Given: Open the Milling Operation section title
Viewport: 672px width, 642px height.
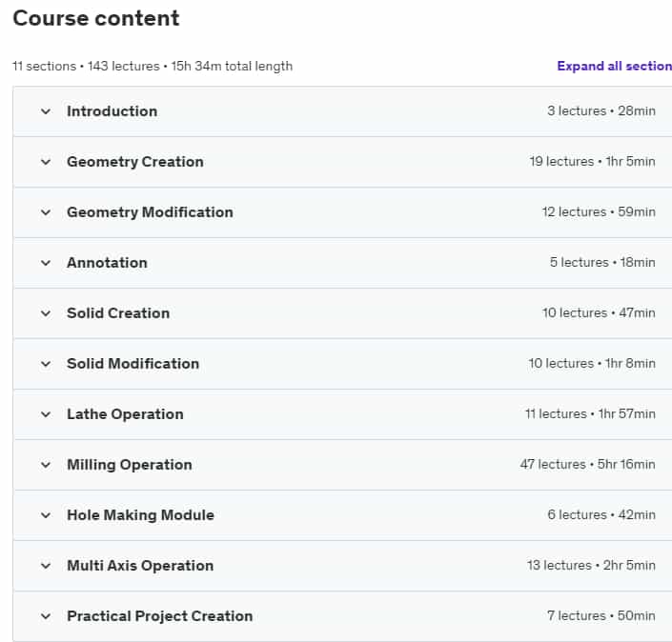Looking at the screenshot, I should [x=129, y=465].
